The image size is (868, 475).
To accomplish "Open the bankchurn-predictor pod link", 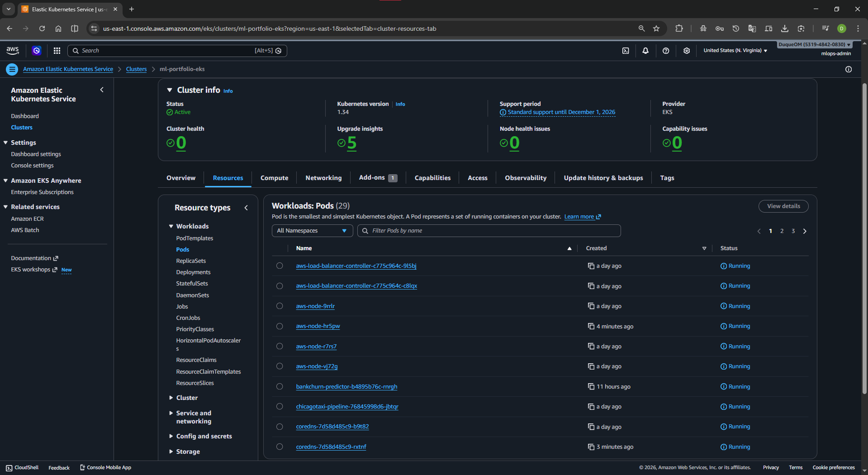I will coord(346,387).
